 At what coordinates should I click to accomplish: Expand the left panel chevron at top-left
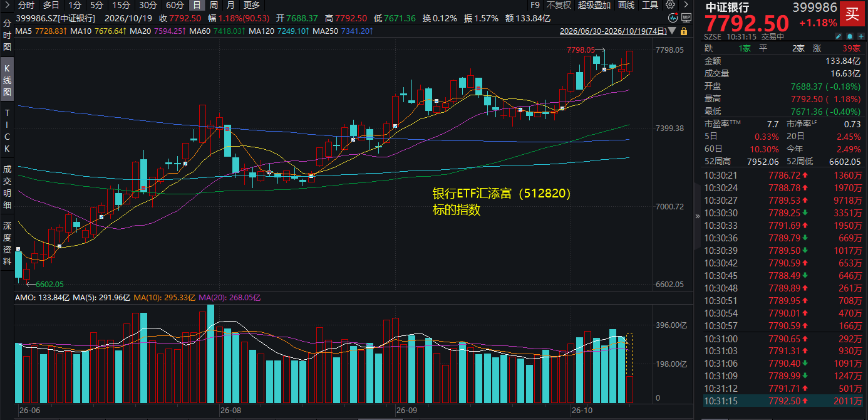coord(8,5)
